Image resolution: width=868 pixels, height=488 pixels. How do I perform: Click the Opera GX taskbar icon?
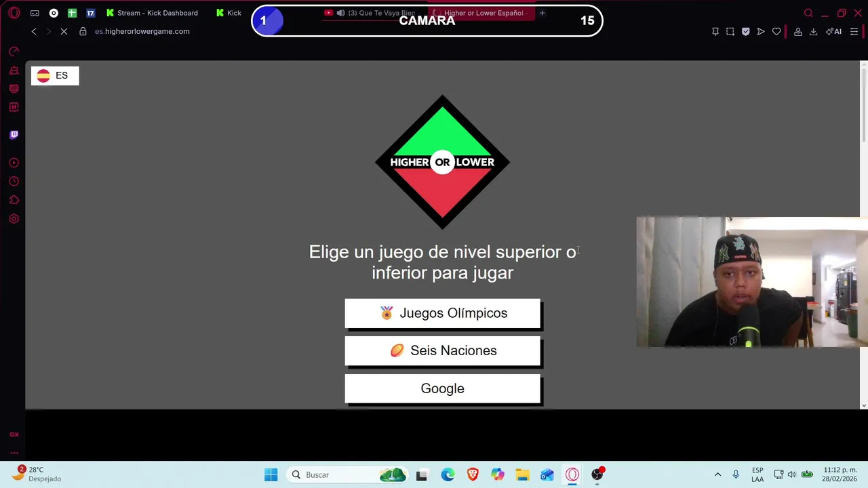click(x=572, y=475)
